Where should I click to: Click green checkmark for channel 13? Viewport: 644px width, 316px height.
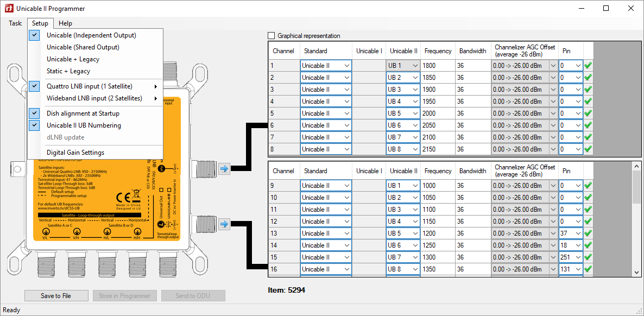click(588, 233)
